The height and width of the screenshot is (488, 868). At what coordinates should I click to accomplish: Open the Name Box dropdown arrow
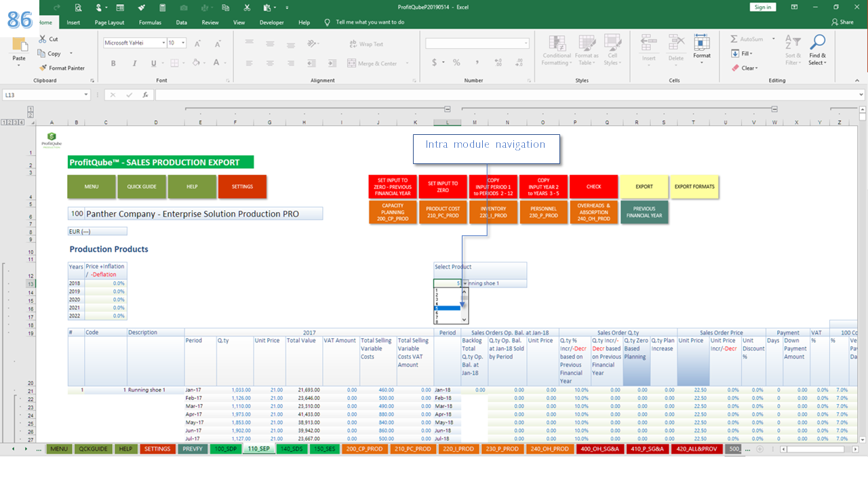click(86, 95)
